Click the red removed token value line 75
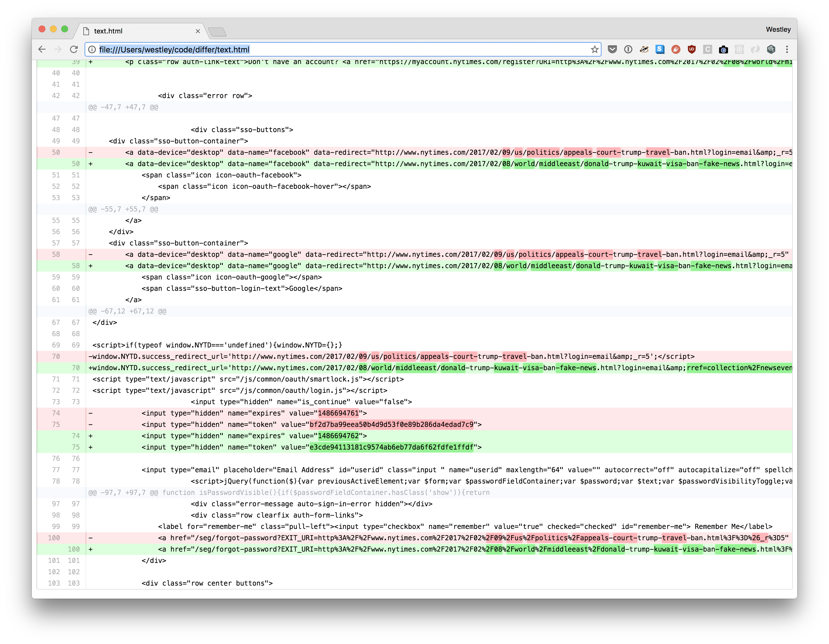 click(391, 424)
